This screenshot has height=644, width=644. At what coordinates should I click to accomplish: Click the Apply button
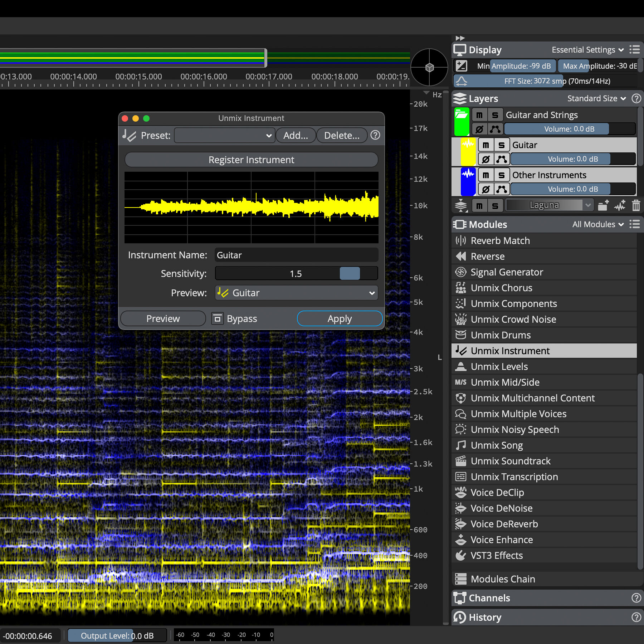click(x=340, y=318)
